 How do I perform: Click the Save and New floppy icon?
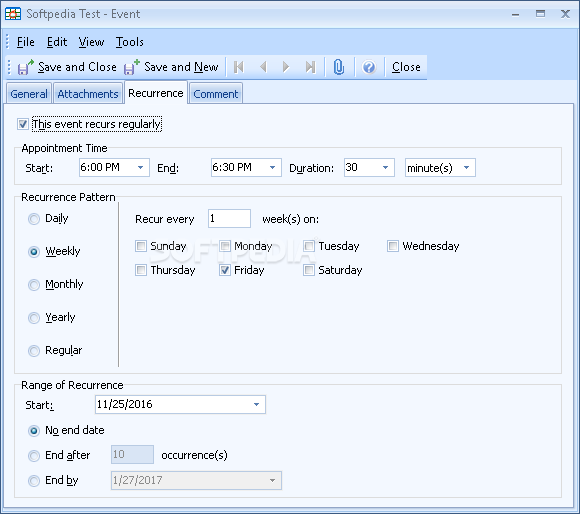point(132,67)
